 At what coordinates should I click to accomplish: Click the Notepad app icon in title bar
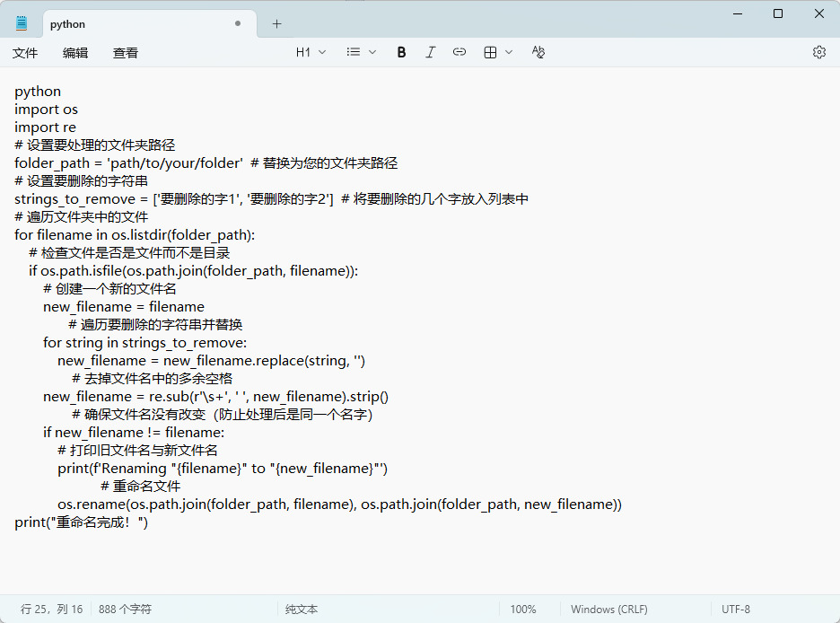[x=22, y=24]
